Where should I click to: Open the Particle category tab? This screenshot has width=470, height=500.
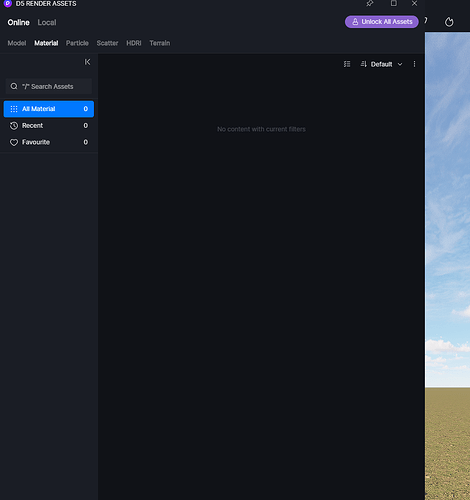point(77,43)
